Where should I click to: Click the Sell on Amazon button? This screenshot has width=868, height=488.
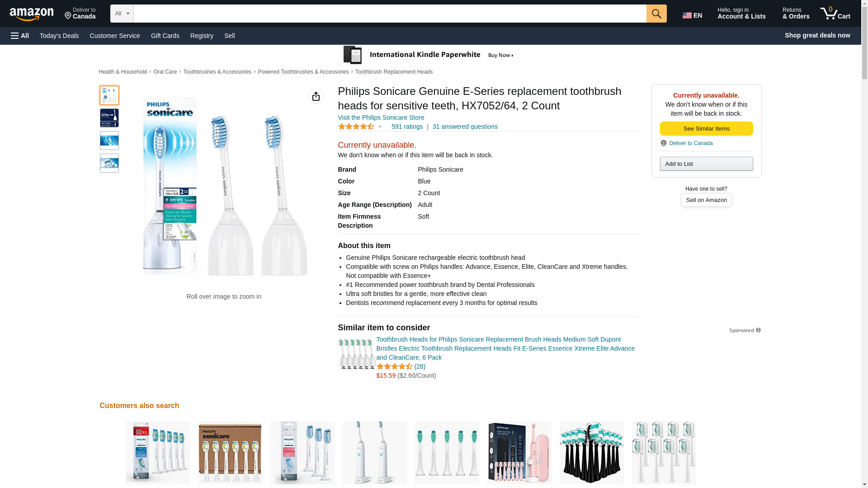706,200
